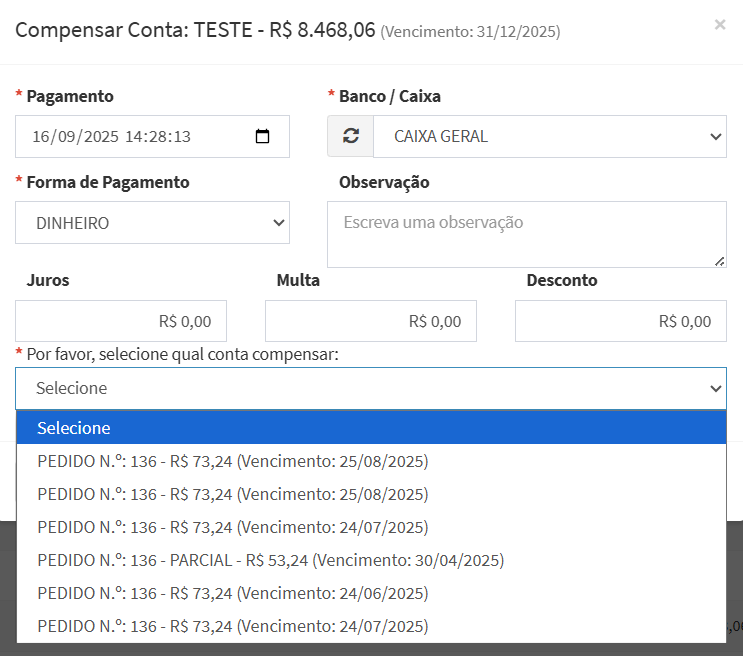
Task: Focus the Multa amount field
Action: click(x=371, y=321)
